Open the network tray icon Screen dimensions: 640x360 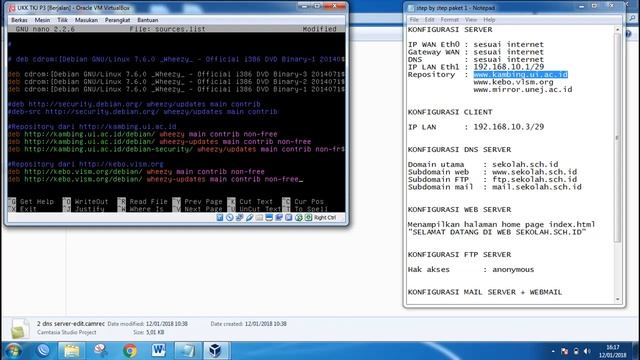(x=576, y=351)
